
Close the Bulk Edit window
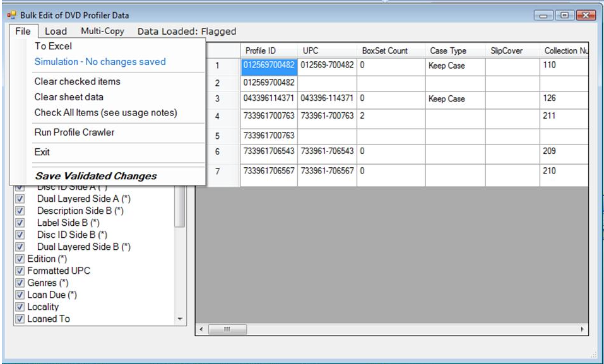586,15
